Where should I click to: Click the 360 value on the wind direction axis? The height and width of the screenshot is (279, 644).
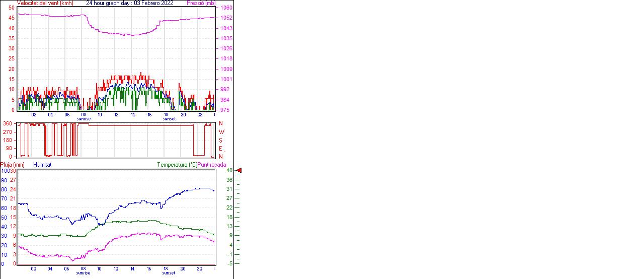8,123
